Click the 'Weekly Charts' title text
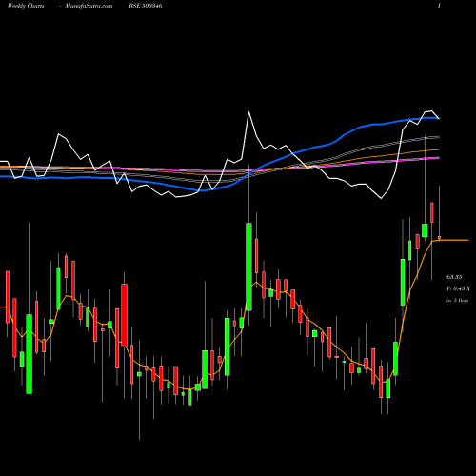The width and height of the screenshot is (476, 476). [26, 6]
